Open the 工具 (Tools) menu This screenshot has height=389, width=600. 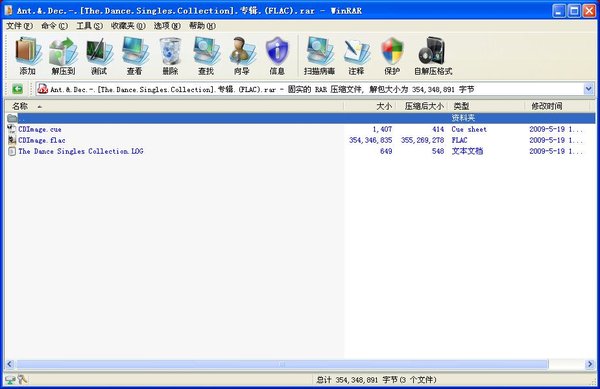tap(89, 26)
